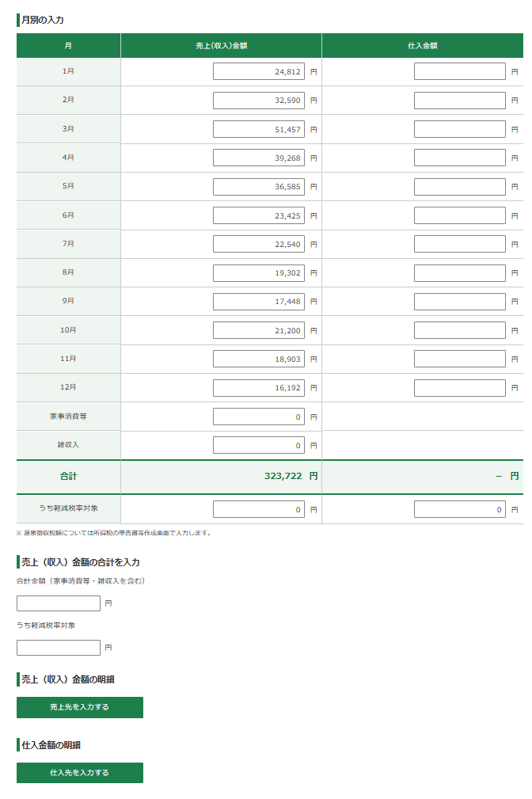Click the January purchase amount field

point(459,71)
